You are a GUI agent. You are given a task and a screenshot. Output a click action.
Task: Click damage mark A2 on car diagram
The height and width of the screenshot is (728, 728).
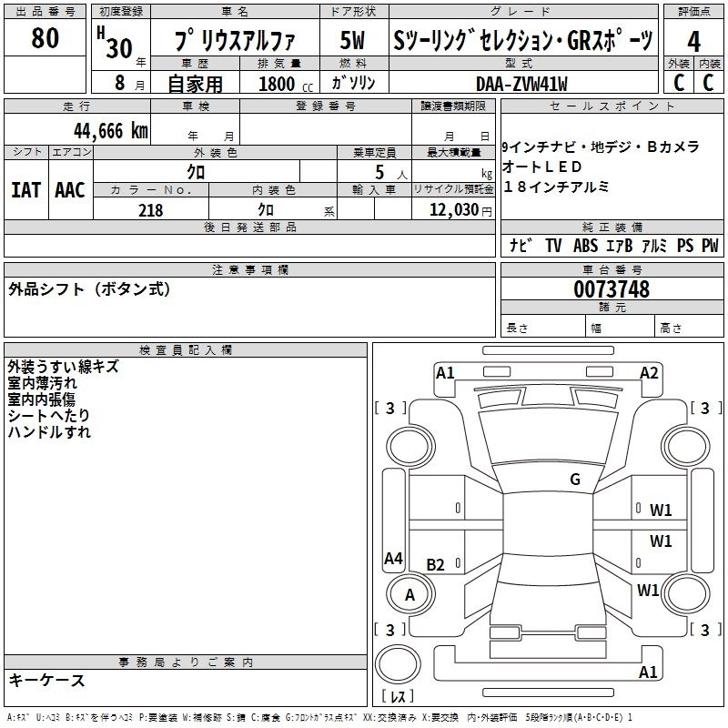pos(649,373)
